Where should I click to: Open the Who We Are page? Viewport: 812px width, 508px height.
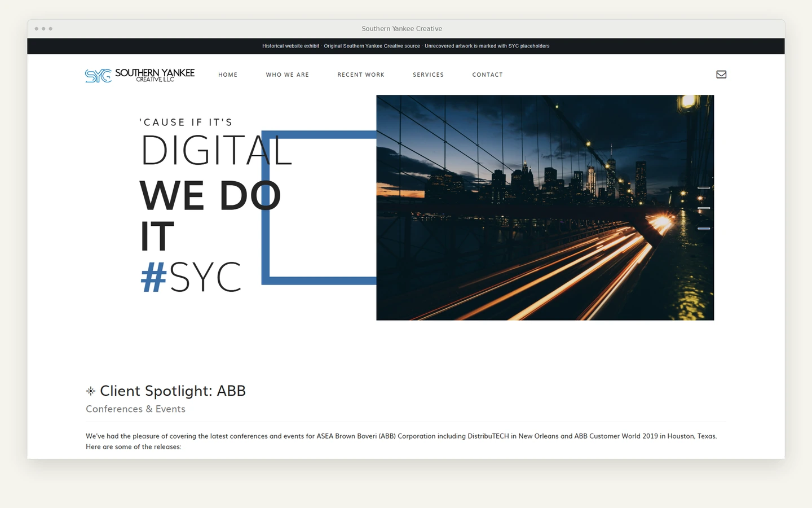288,75
